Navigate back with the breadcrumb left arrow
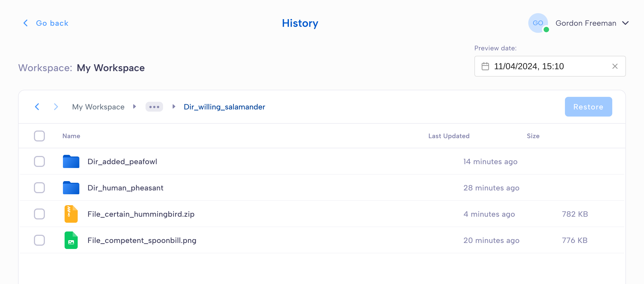Image resolution: width=644 pixels, height=284 pixels. point(37,107)
